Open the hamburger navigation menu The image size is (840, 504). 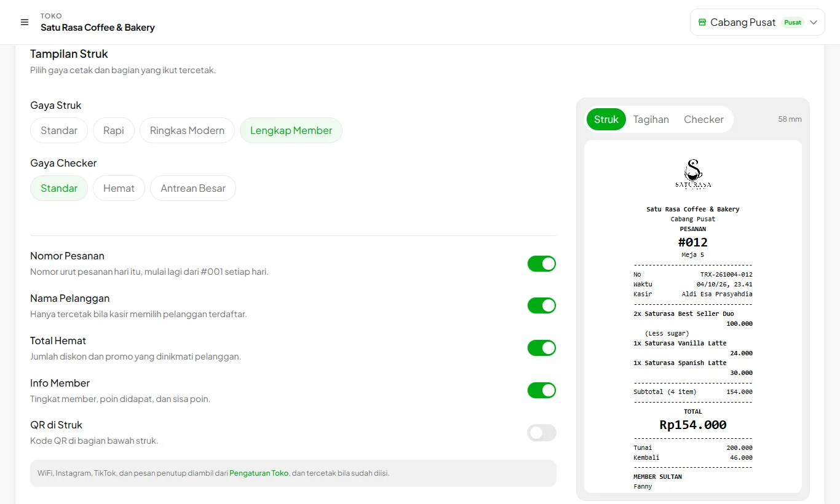click(x=25, y=22)
